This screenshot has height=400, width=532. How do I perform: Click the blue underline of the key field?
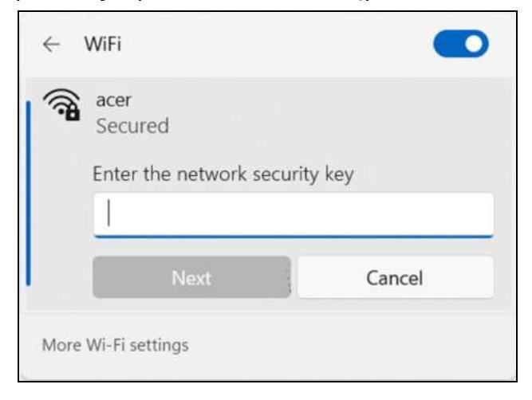coord(293,235)
